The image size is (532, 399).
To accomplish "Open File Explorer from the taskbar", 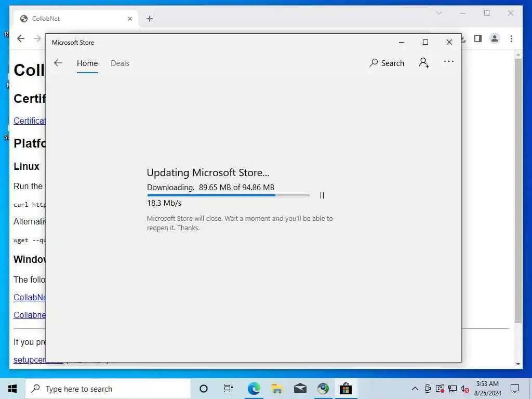I will [x=277, y=389].
